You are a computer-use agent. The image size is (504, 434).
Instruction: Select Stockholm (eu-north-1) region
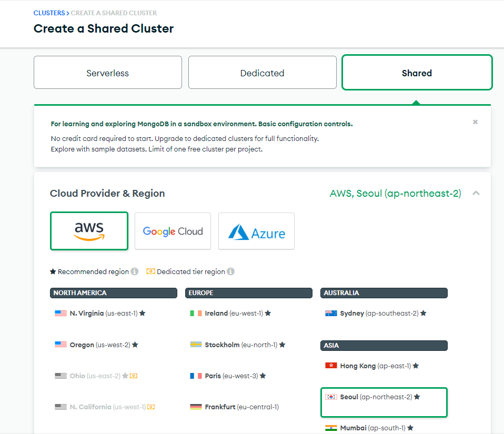click(x=238, y=345)
